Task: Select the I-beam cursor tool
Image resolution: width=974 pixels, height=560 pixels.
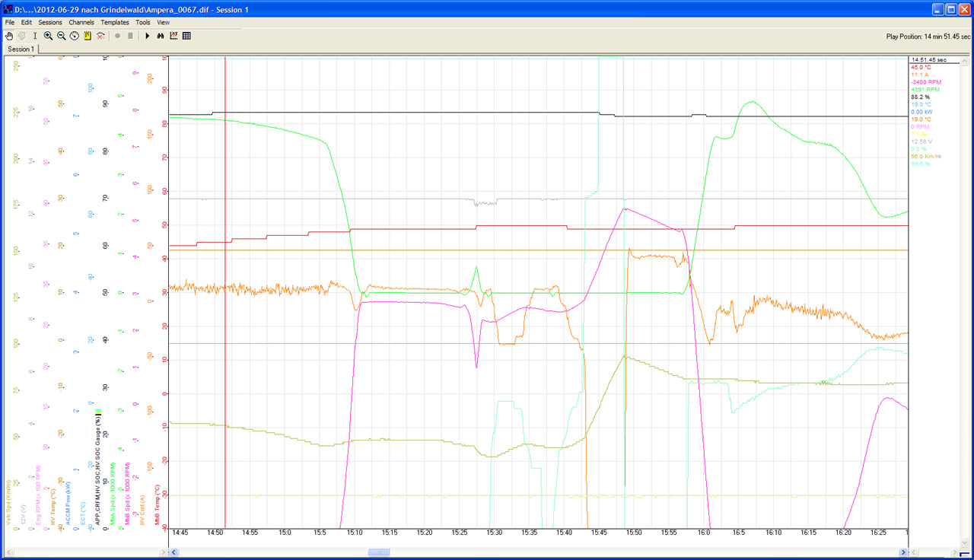Action: [x=35, y=36]
